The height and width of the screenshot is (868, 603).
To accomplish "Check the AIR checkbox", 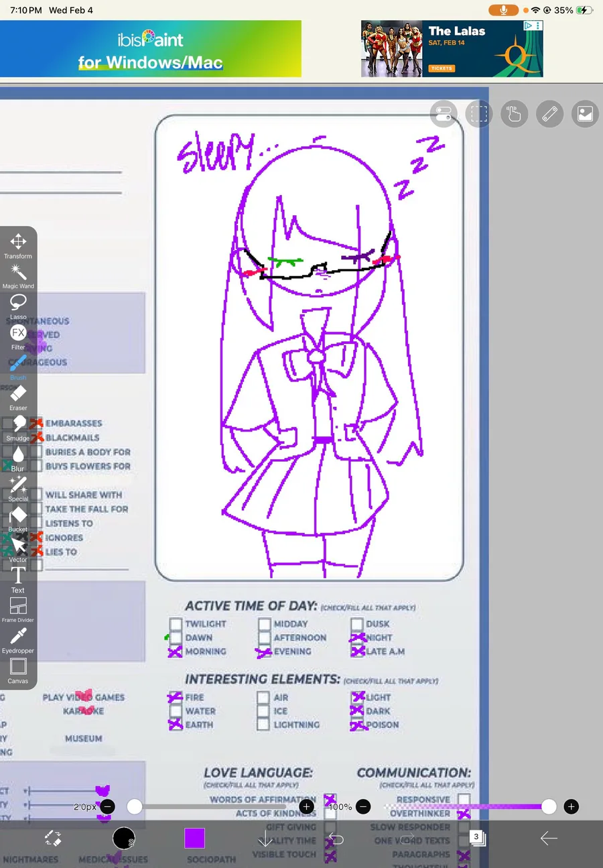I will pyautogui.click(x=263, y=698).
